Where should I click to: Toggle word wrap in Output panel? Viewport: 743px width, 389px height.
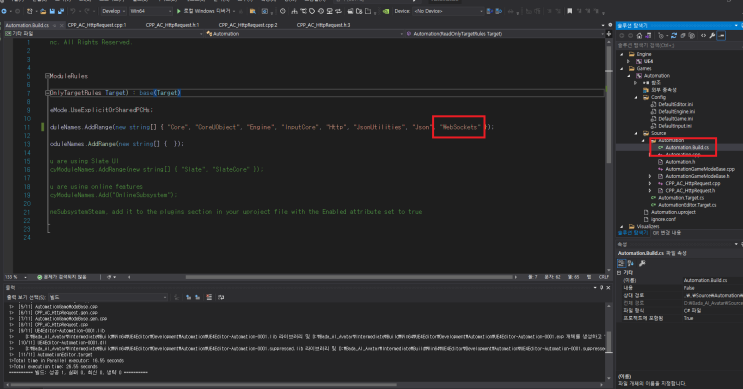(x=221, y=297)
